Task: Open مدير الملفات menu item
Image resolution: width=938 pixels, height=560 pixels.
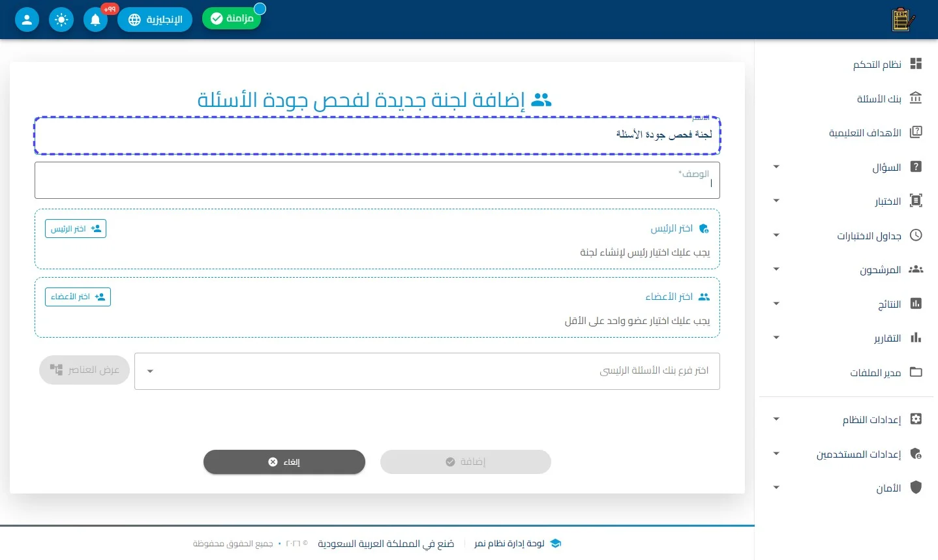Action: tap(846, 372)
